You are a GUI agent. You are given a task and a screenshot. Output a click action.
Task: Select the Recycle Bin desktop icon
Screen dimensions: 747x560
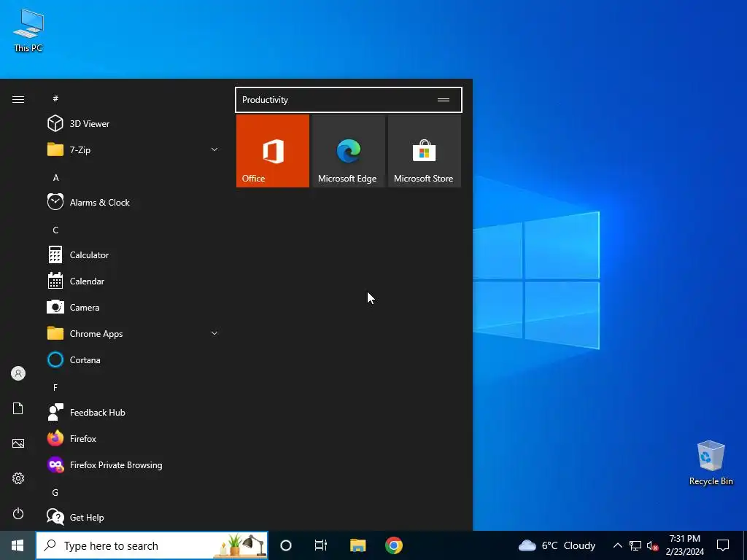click(711, 463)
